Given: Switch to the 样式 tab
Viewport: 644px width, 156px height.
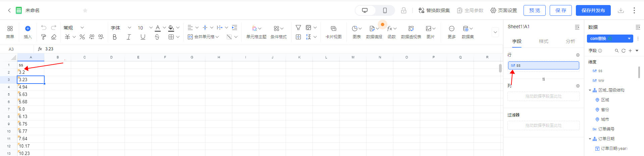Looking at the screenshot, I should tap(543, 41).
